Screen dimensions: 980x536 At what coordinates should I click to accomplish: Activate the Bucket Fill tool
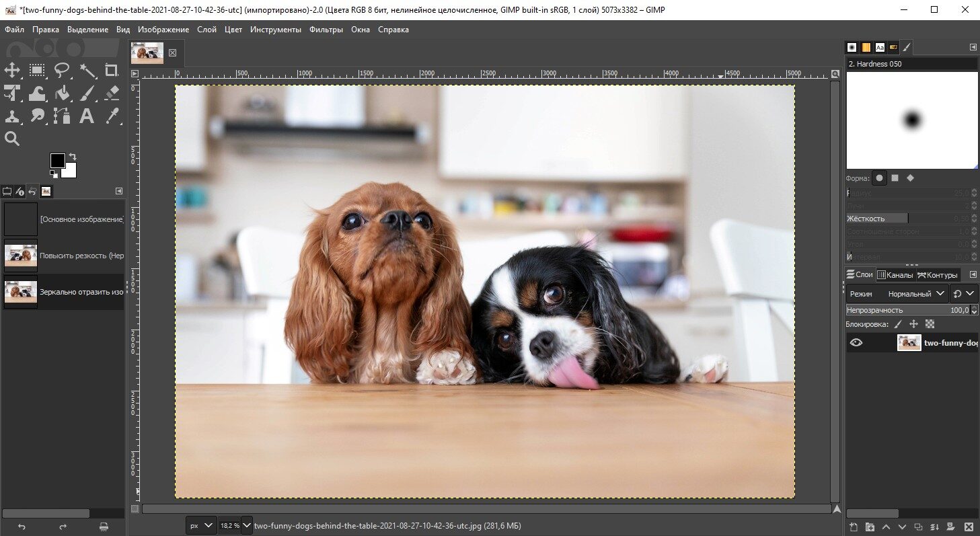click(x=63, y=93)
